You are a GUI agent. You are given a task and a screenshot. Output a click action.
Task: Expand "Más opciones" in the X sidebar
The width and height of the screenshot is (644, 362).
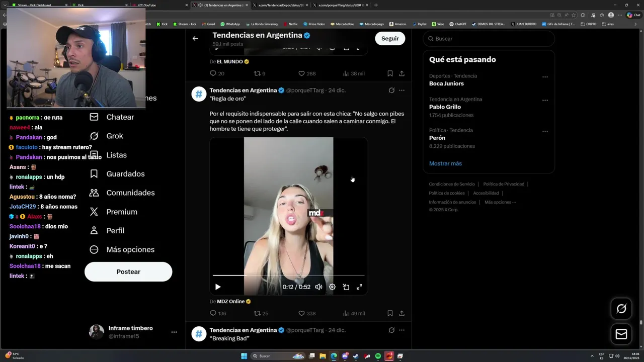point(122,250)
